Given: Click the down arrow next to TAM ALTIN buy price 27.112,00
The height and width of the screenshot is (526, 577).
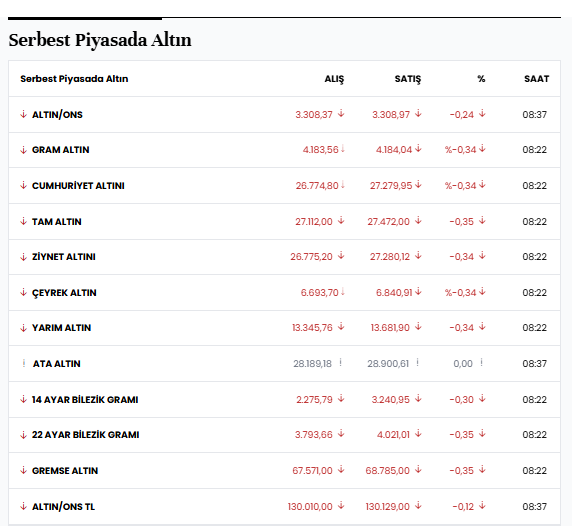Looking at the screenshot, I should pyautogui.click(x=341, y=220).
